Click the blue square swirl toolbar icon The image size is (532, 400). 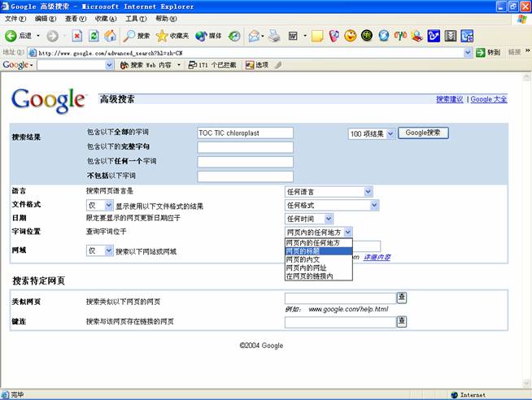click(x=434, y=36)
